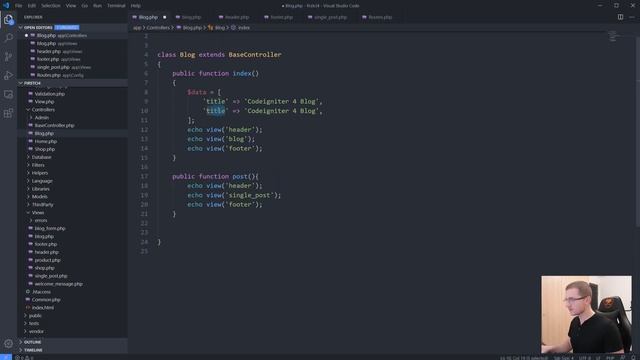
Task: Click the errors and warnings status indicator
Action: (x=24, y=358)
